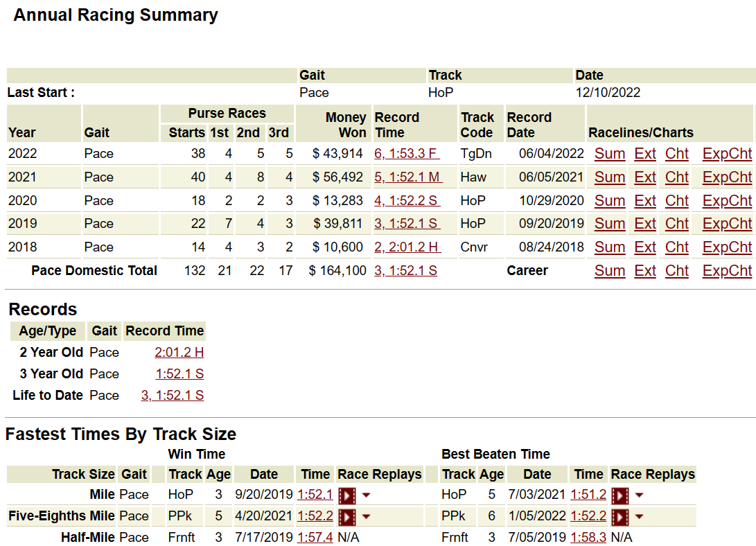This screenshot has height=546, width=756.
Task: Open the 2022 Sum racelines link
Action: tap(609, 154)
